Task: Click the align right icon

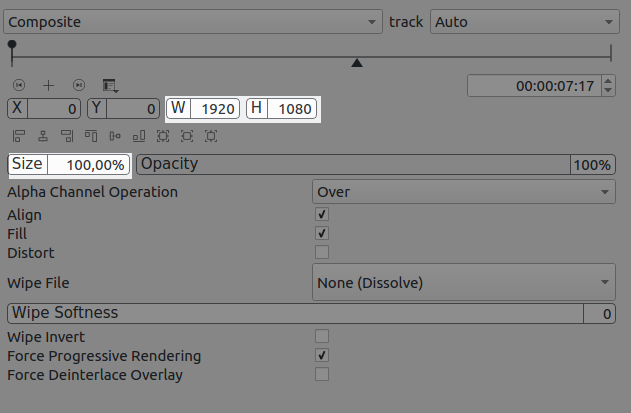Action: pos(67,136)
